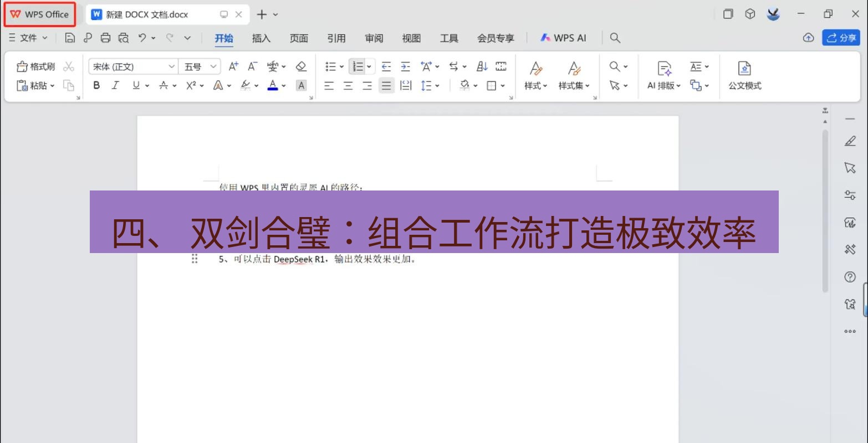Expand the bullet list style dropdown
The width and height of the screenshot is (868, 443).
click(341, 66)
